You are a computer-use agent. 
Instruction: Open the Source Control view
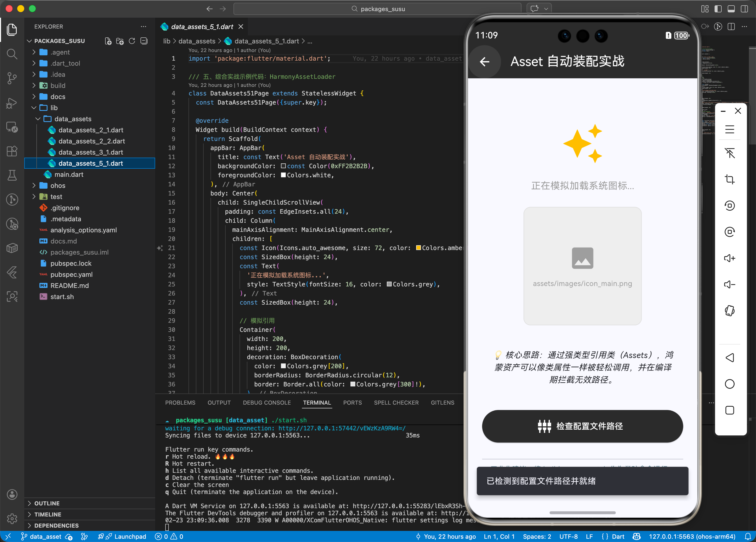click(x=12, y=78)
